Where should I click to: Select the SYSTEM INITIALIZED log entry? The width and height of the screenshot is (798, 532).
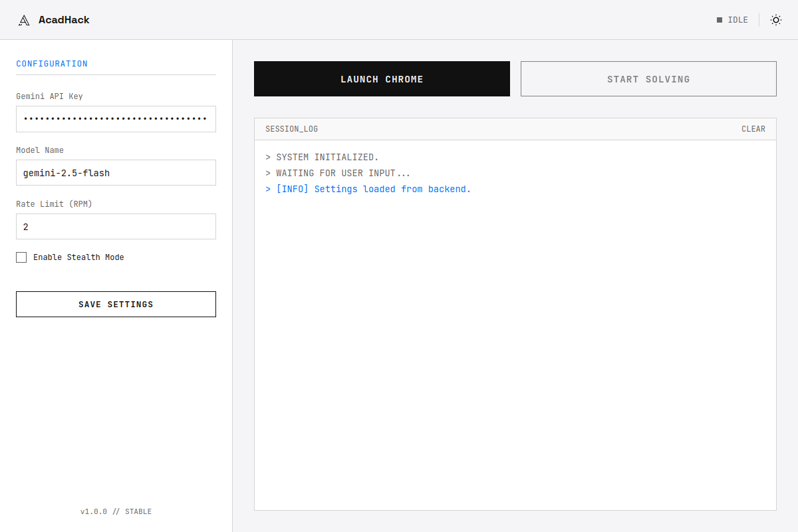pyautogui.click(x=322, y=157)
